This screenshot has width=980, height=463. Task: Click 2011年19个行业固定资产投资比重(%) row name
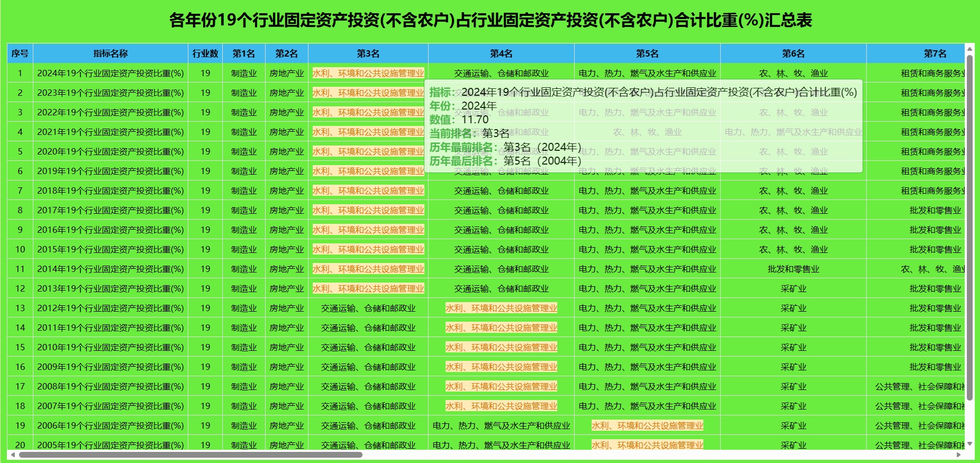click(x=111, y=328)
